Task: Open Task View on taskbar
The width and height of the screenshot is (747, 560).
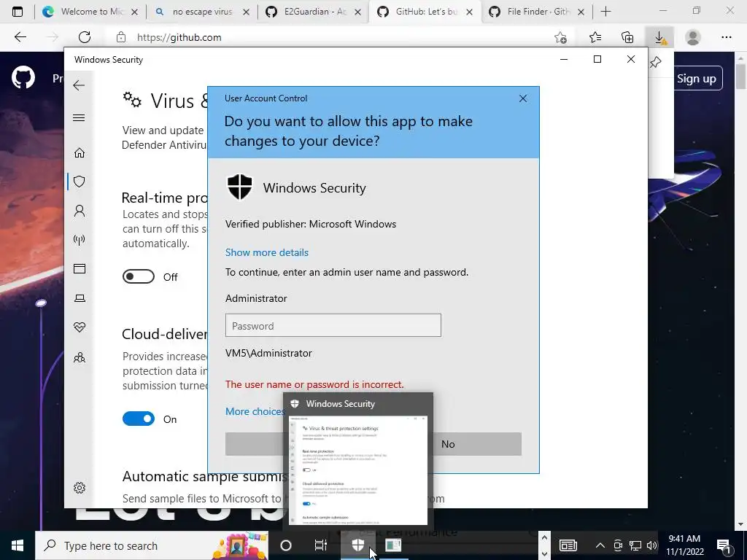Action: (x=321, y=545)
